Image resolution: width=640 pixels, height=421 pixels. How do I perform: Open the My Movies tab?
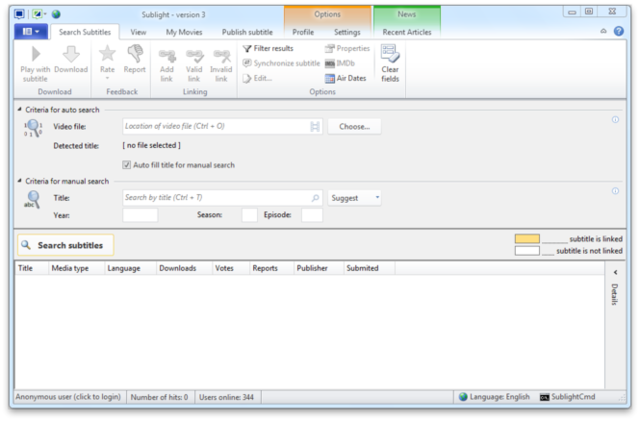point(184,32)
